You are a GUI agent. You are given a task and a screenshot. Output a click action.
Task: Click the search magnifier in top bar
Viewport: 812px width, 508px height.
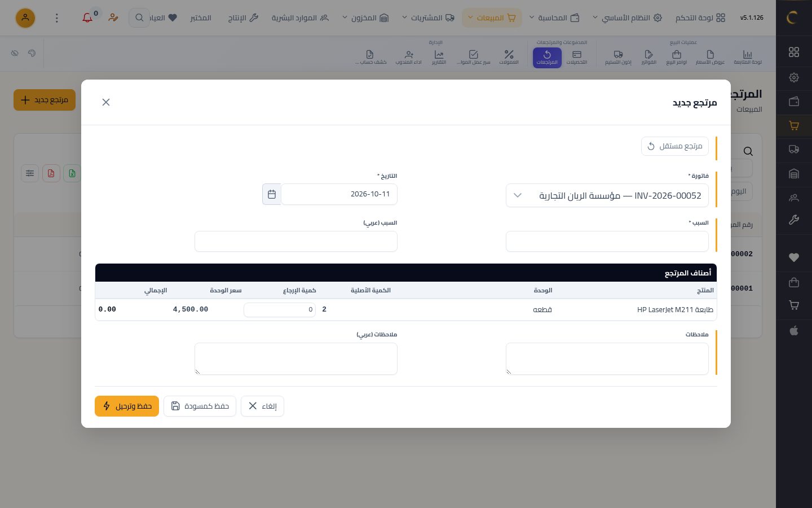click(139, 17)
